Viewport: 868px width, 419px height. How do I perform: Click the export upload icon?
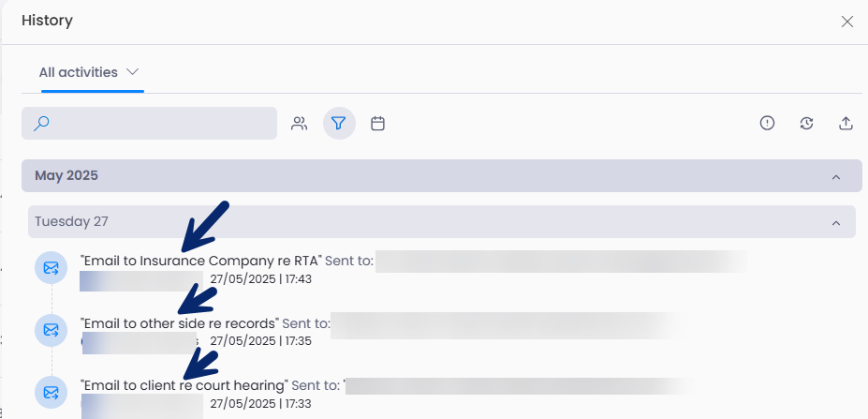[846, 123]
